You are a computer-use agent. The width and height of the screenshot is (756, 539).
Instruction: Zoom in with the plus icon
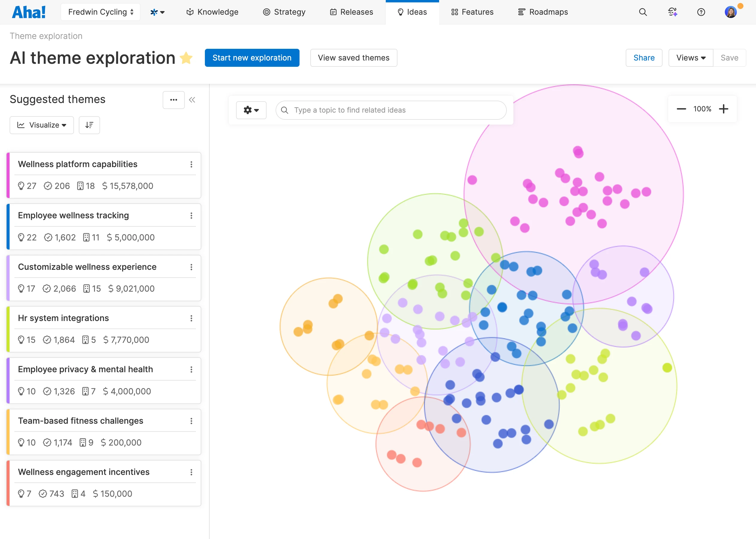pos(723,109)
